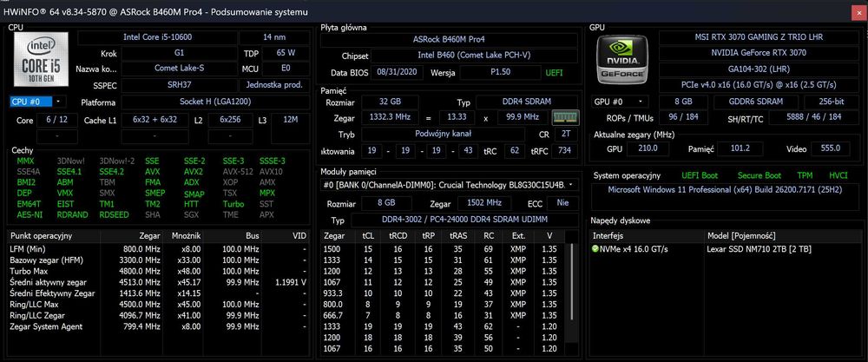The height and width of the screenshot is (362, 868).
Task: Select the 'Socket H (LGA1200)' platform field
Action: [x=216, y=102]
